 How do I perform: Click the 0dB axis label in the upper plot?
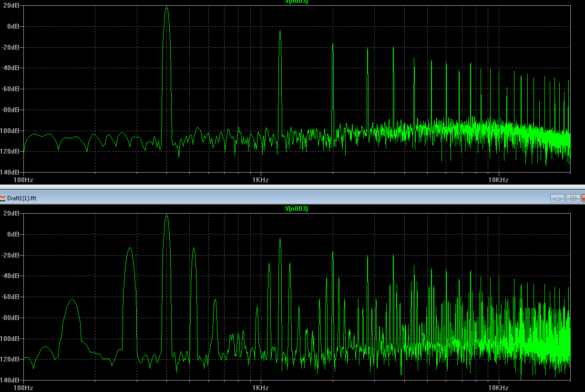coord(14,26)
